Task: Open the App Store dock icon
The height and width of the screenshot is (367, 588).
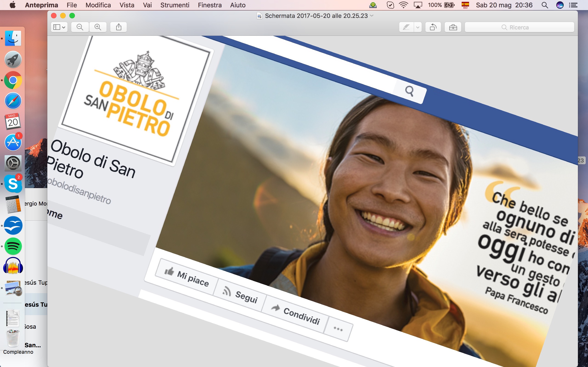Action: click(13, 142)
